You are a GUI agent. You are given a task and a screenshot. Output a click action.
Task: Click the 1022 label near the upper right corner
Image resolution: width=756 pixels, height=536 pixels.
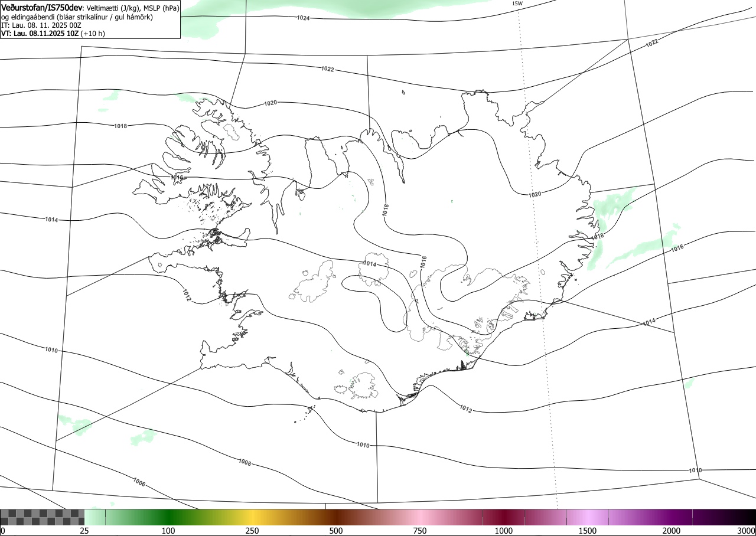(x=651, y=43)
